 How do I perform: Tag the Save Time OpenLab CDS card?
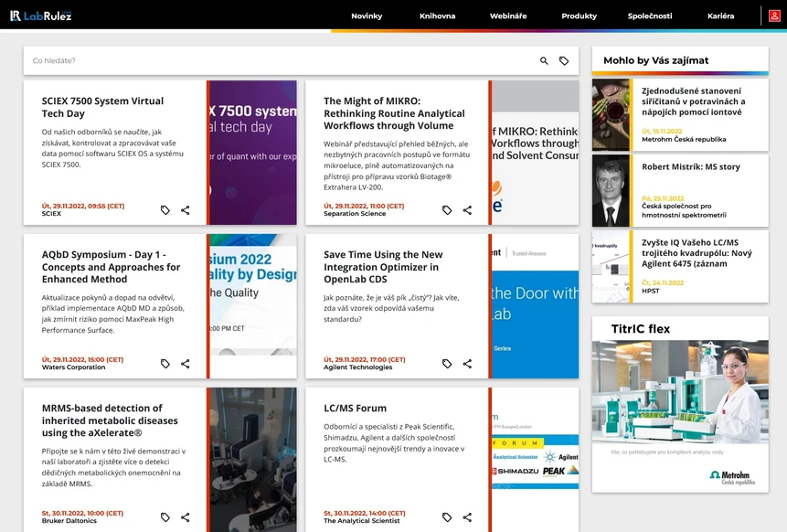click(x=447, y=364)
